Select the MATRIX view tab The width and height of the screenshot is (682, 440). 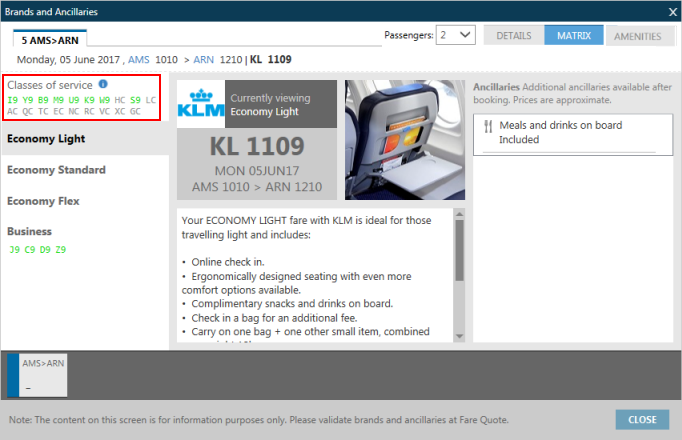(573, 36)
